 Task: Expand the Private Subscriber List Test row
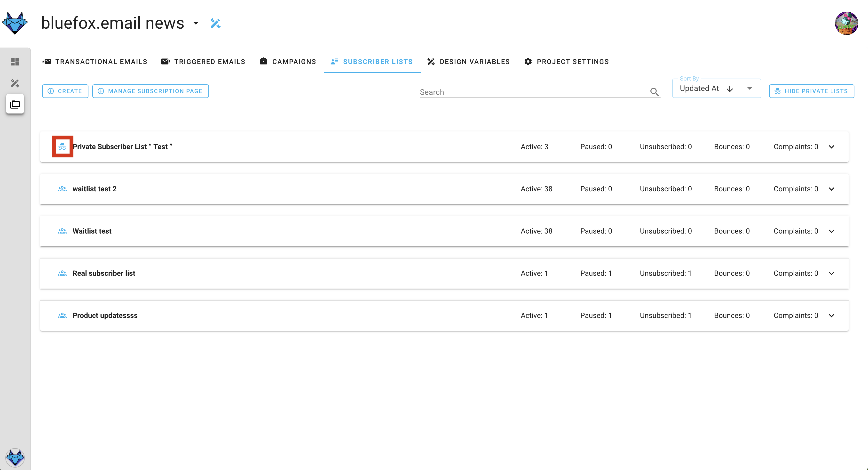pyautogui.click(x=831, y=147)
